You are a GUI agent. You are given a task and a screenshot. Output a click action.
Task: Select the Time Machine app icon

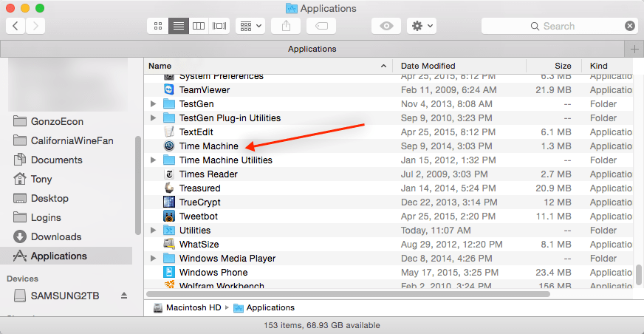pyautogui.click(x=169, y=146)
